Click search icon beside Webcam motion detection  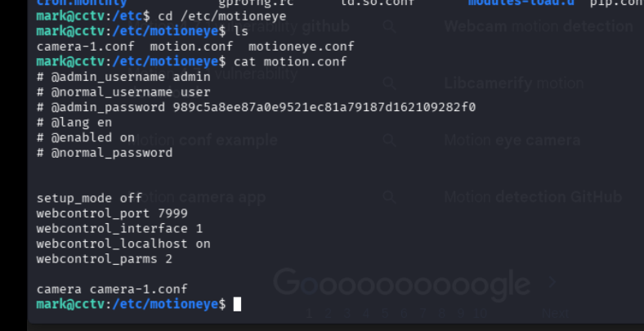(390, 26)
